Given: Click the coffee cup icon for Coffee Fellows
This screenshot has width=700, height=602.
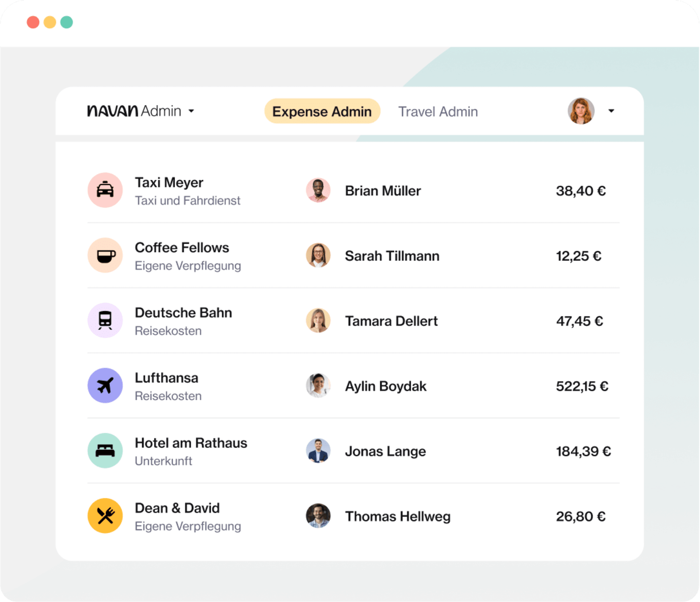Looking at the screenshot, I should coord(105,255).
